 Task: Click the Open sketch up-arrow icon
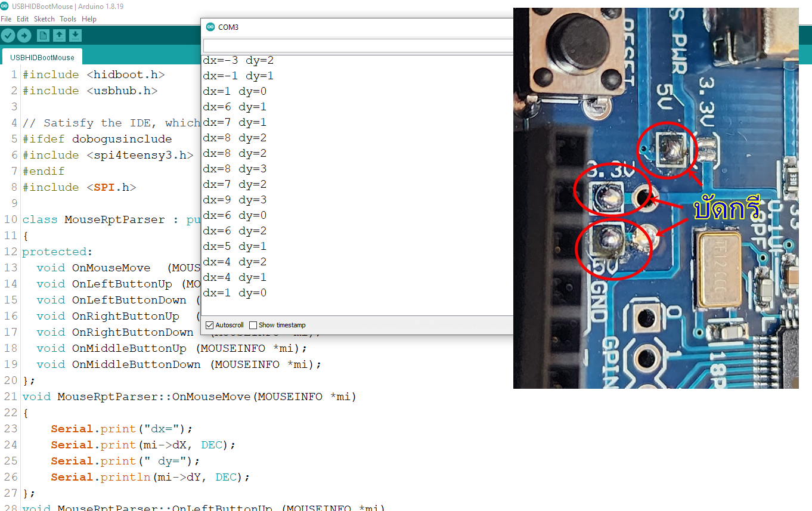59,35
